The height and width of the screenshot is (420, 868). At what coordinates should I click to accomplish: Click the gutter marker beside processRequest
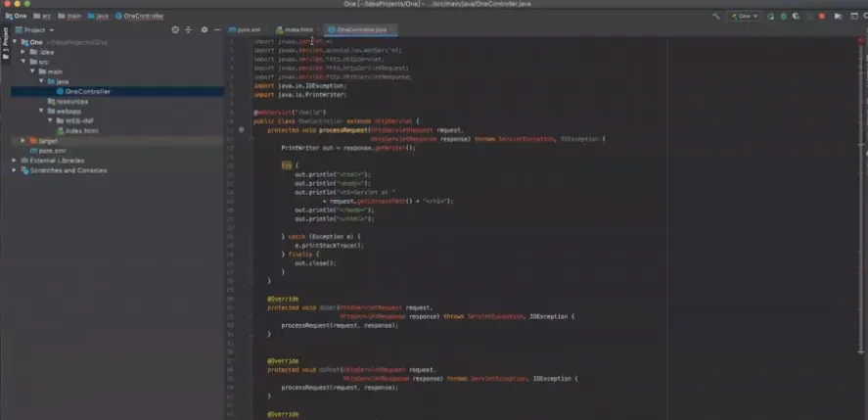[x=242, y=129]
